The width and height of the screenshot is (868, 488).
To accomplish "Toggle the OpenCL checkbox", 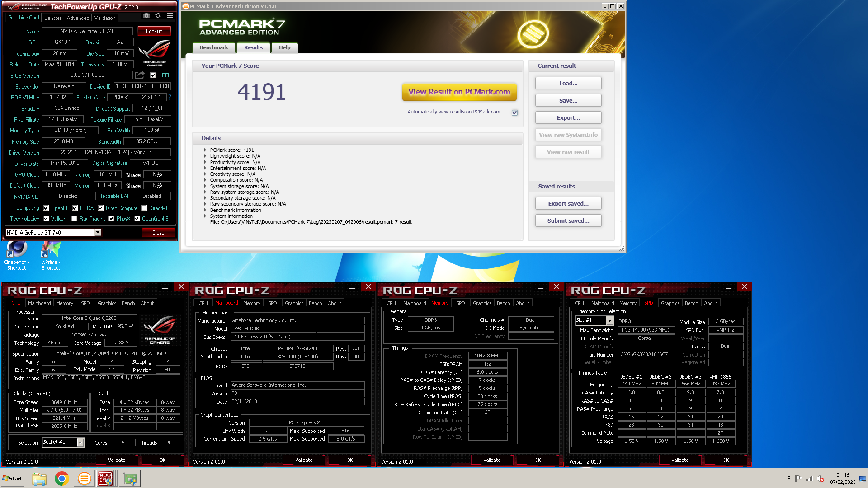I will (x=46, y=208).
